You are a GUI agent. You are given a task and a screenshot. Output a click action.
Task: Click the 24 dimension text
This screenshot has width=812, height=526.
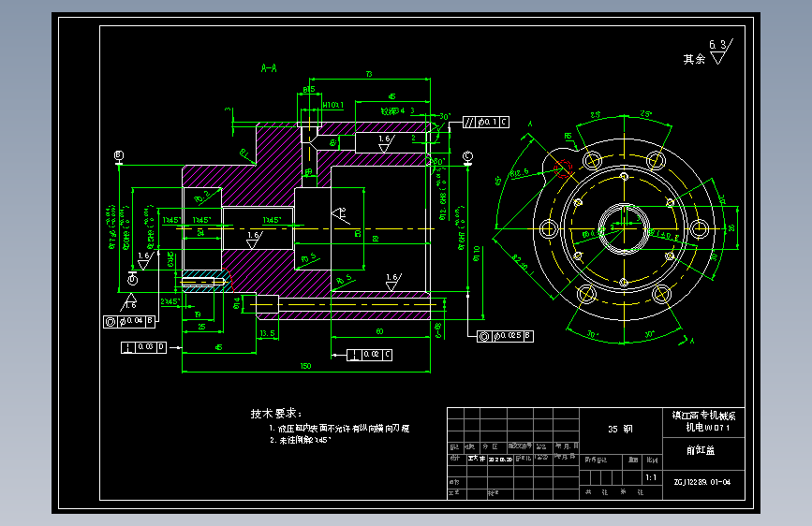[x=200, y=233]
